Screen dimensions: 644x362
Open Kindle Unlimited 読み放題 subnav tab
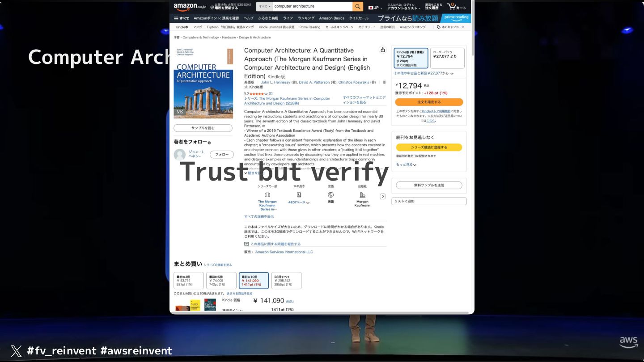click(x=276, y=27)
